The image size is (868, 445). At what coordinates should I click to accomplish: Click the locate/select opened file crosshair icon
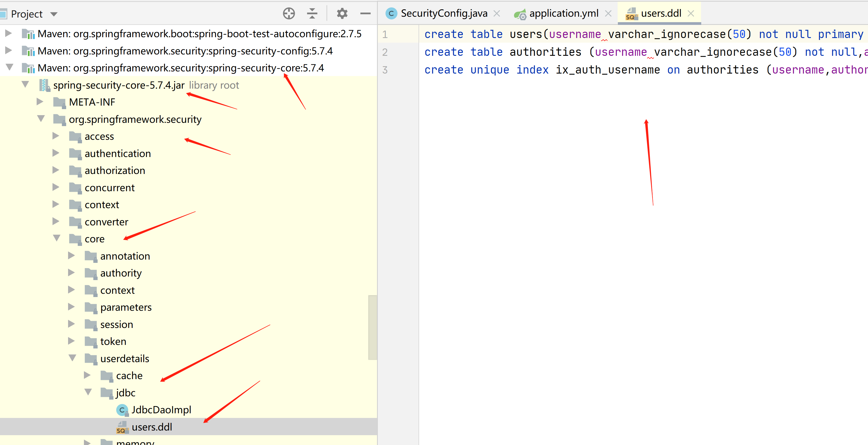(289, 13)
